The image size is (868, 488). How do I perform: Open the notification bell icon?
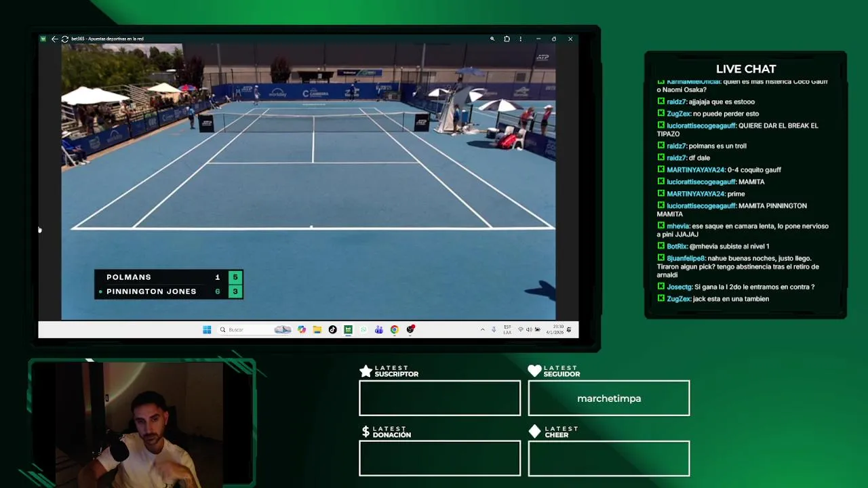569,329
